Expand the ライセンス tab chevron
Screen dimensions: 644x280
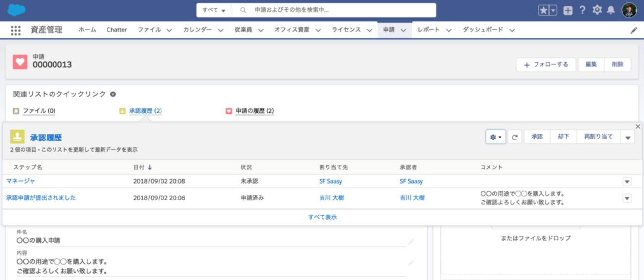[370, 30]
